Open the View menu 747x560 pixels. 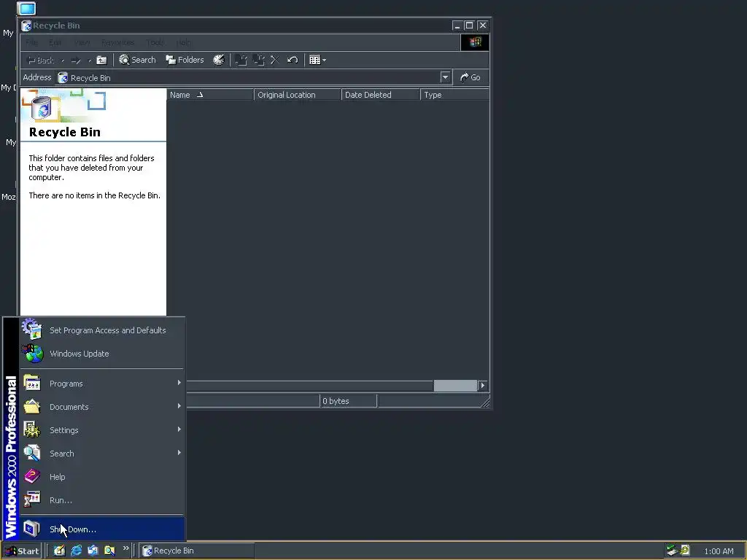point(82,42)
